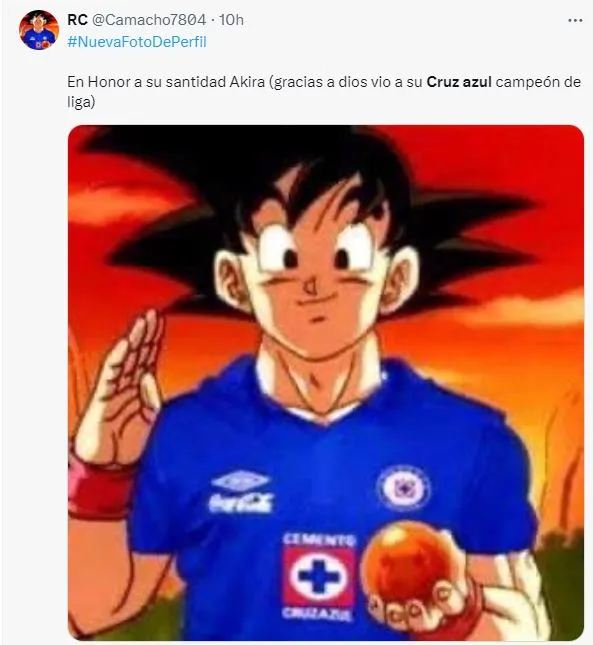Viewport: 593px width, 645px height.
Task: Click the Umbro logo on the jersey
Action: coord(241,480)
